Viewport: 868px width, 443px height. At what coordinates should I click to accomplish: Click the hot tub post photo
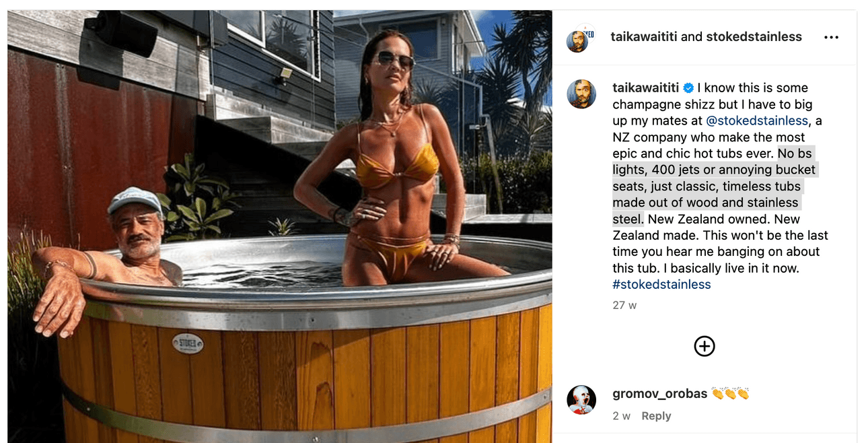coord(280,226)
